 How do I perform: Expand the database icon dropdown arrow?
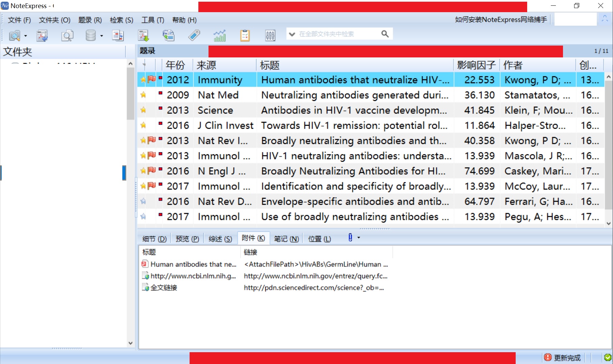[x=101, y=36]
